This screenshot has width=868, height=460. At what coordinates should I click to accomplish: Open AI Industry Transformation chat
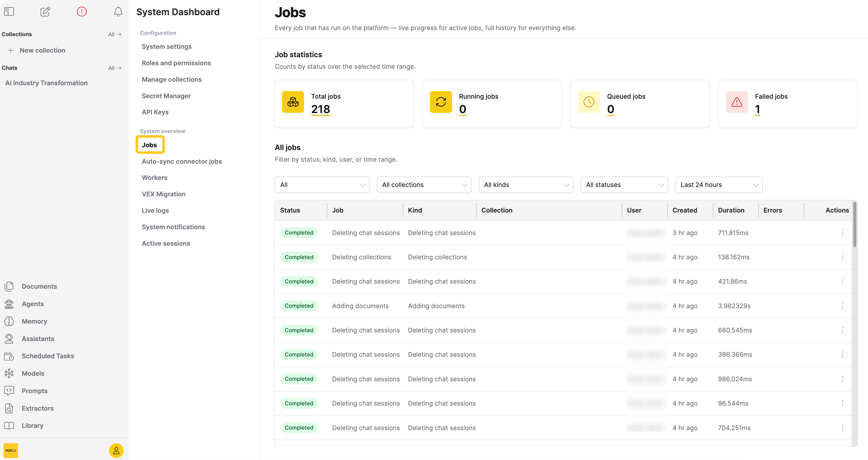[47, 83]
